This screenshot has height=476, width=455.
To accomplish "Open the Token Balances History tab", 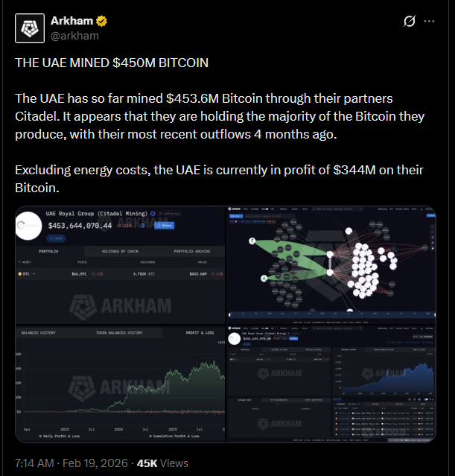I will click(x=119, y=332).
